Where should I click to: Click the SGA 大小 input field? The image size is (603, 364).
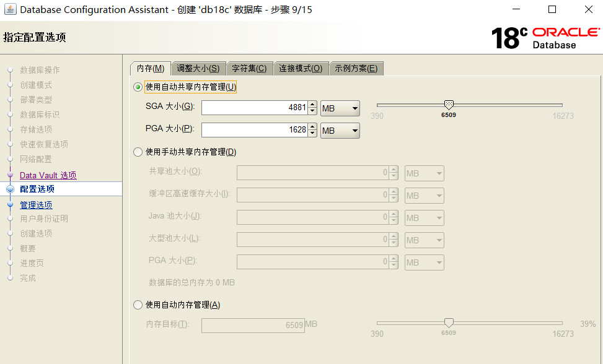(254, 108)
